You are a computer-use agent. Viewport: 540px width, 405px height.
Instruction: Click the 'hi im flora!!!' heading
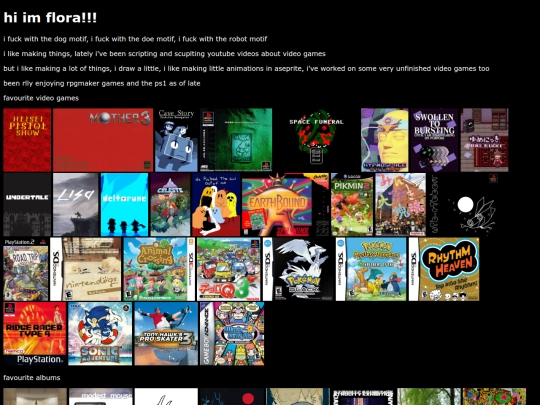pos(50,18)
